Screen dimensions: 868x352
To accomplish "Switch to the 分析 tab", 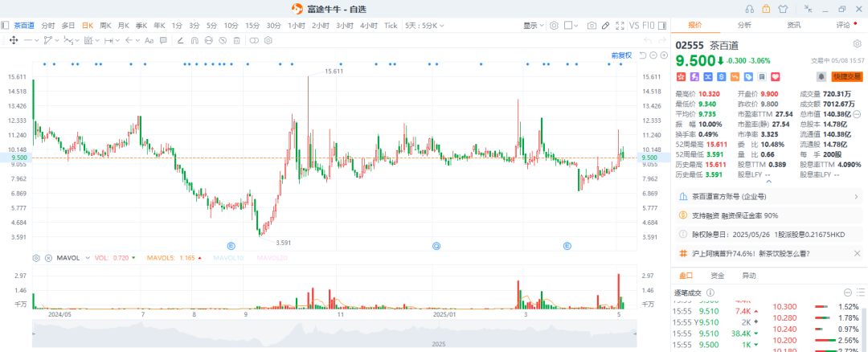I will [x=744, y=26].
